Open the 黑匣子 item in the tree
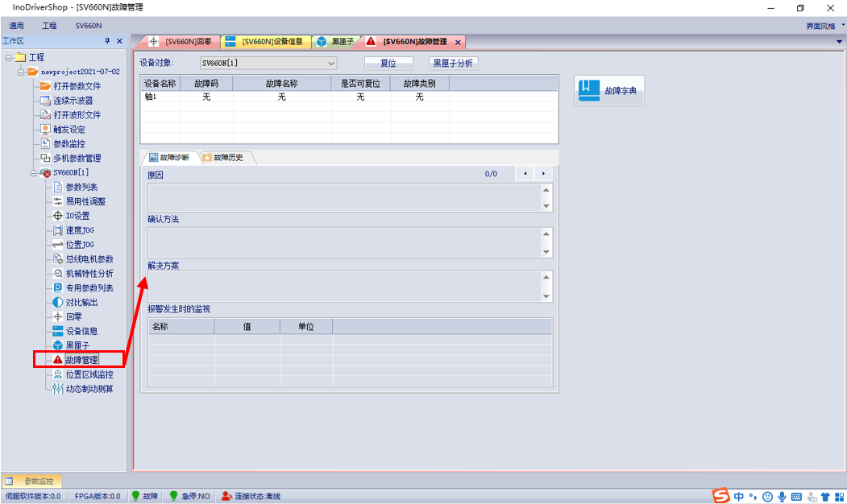 77,345
